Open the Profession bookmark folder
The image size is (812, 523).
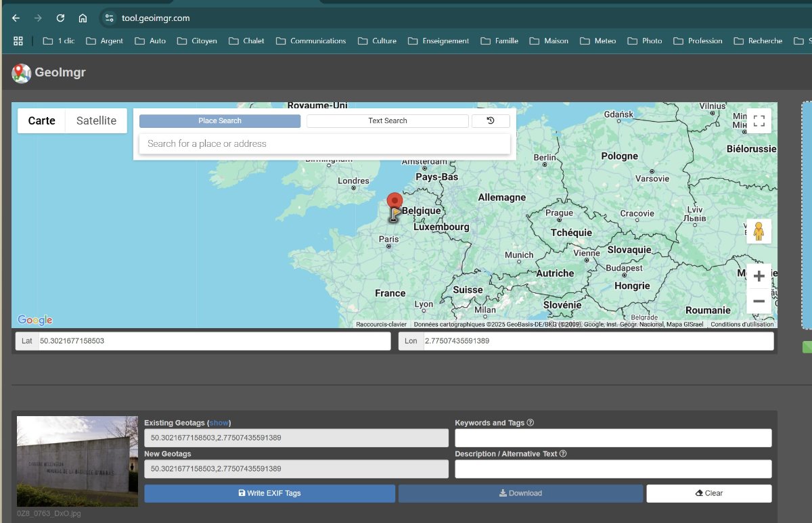coord(698,41)
